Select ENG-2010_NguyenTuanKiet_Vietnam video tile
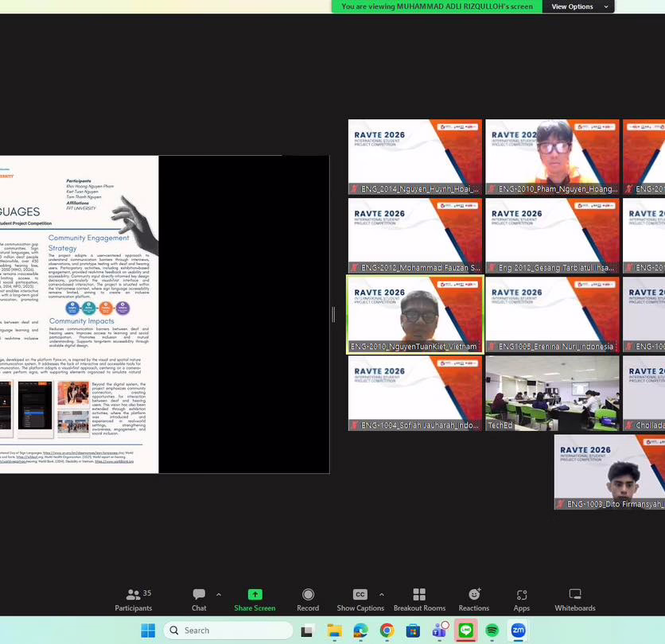This screenshot has height=644, width=665. click(x=414, y=314)
